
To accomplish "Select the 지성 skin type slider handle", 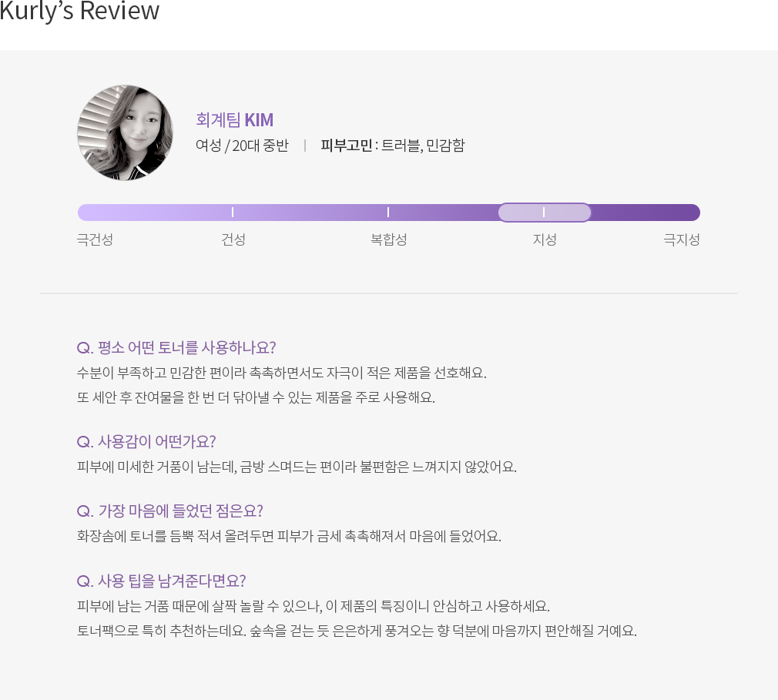I will (x=545, y=213).
